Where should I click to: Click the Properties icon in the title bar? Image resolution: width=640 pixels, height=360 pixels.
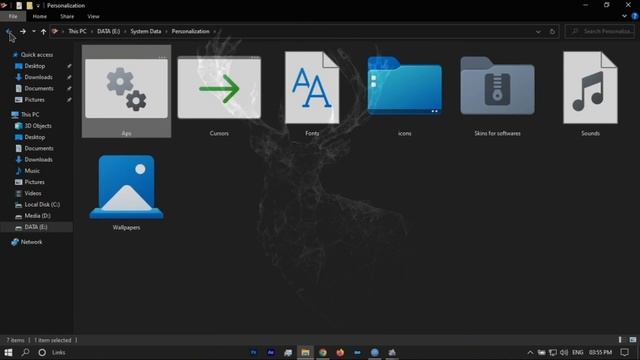click(x=19, y=6)
